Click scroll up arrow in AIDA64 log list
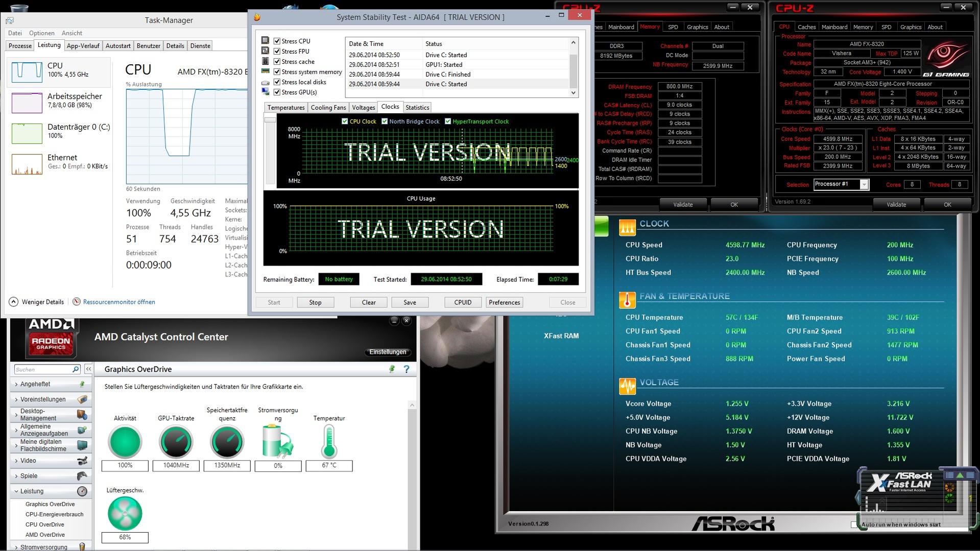 tap(573, 42)
